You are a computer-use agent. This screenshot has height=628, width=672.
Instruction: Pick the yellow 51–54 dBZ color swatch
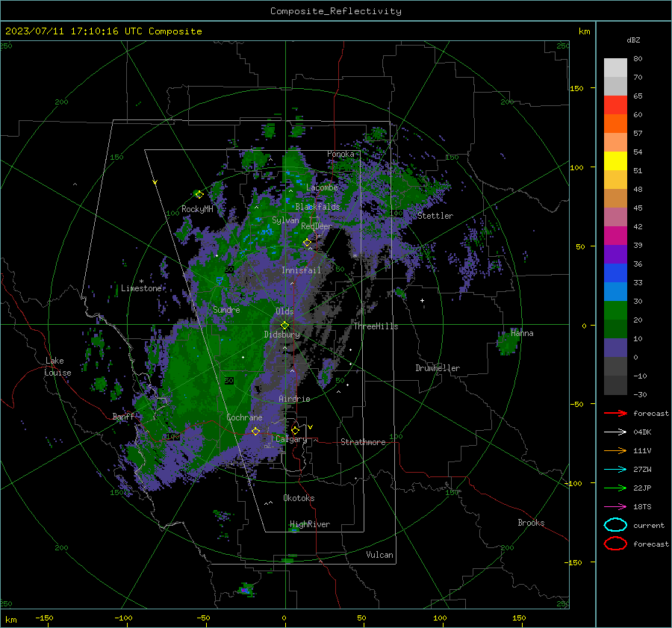pyautogui.click(x=615, y=161)
